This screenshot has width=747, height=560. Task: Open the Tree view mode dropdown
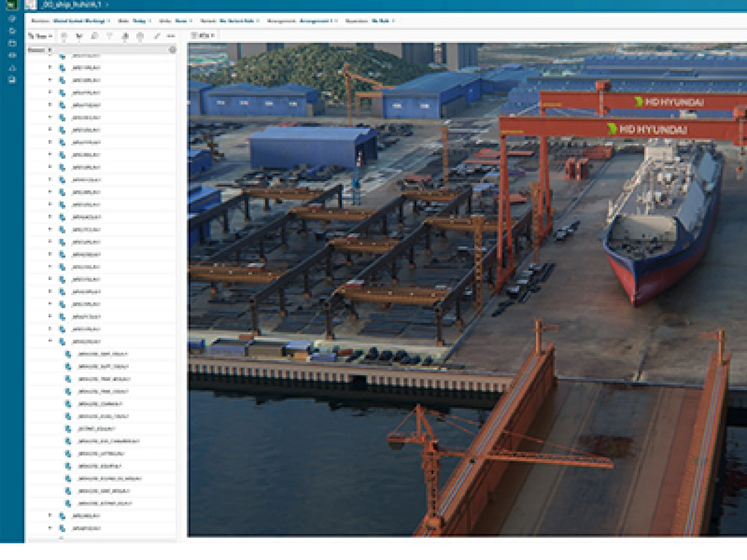(x=40, y=36)
